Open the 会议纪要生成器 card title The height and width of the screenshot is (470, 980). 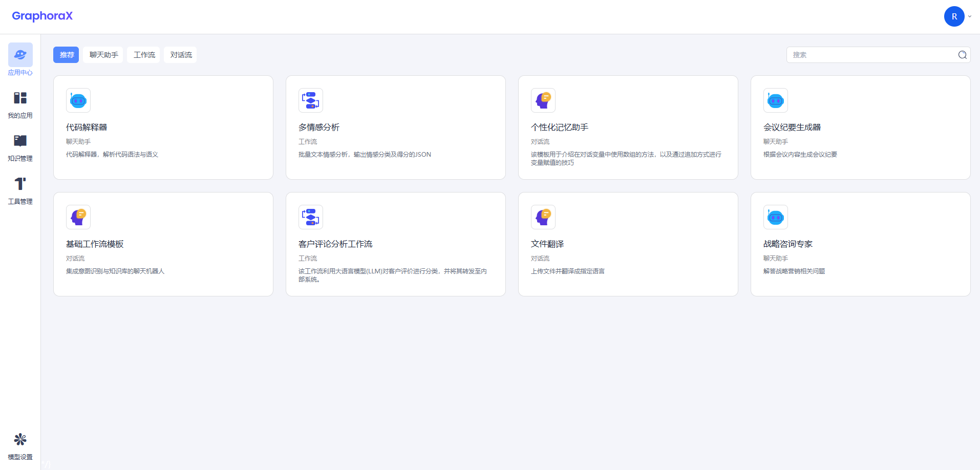tap(792, 127)
